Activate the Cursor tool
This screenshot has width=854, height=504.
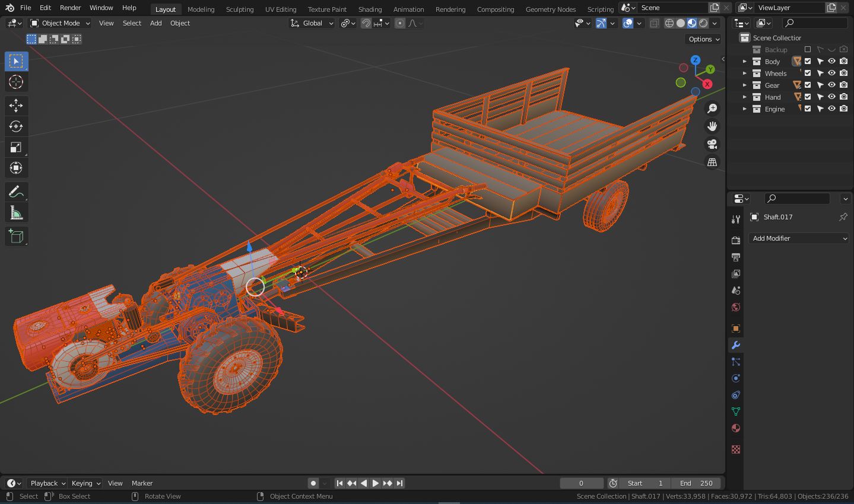click(16, 82)
